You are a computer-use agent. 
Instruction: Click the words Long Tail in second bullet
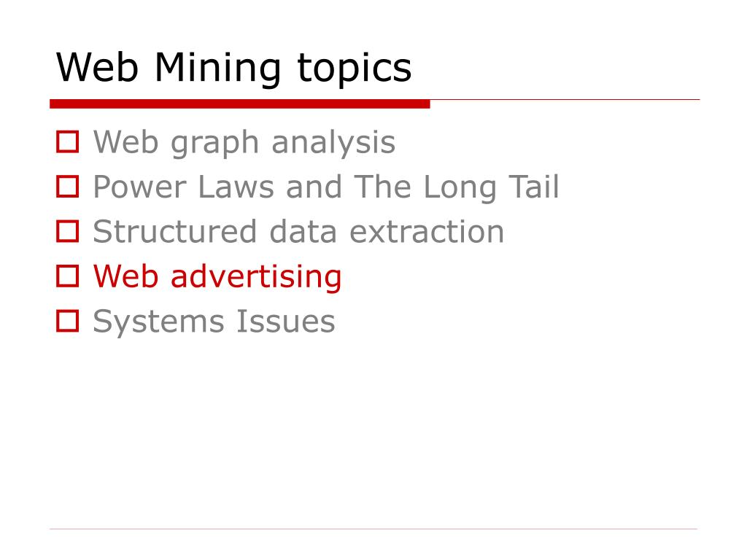point(491,187)
